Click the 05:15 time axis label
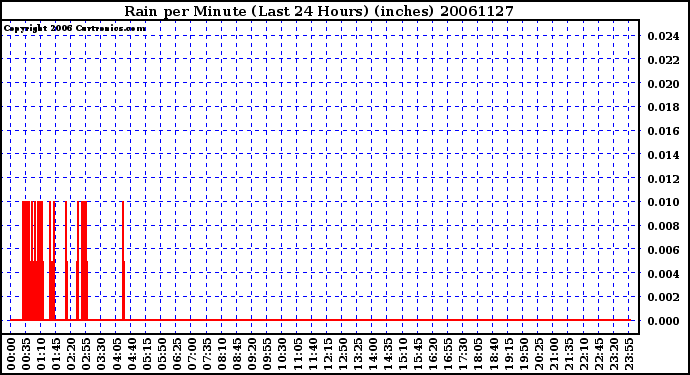This screenshot has height=375, width=690. coord(147,354)
